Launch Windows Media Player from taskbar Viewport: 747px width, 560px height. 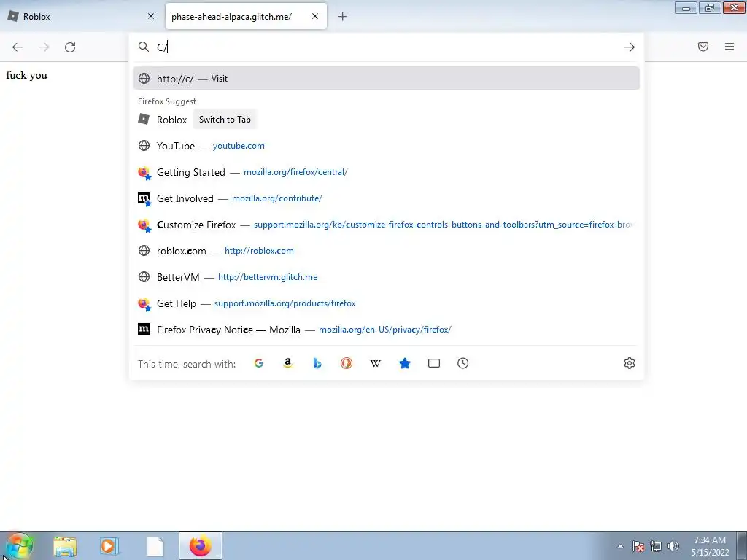point(109,546)
